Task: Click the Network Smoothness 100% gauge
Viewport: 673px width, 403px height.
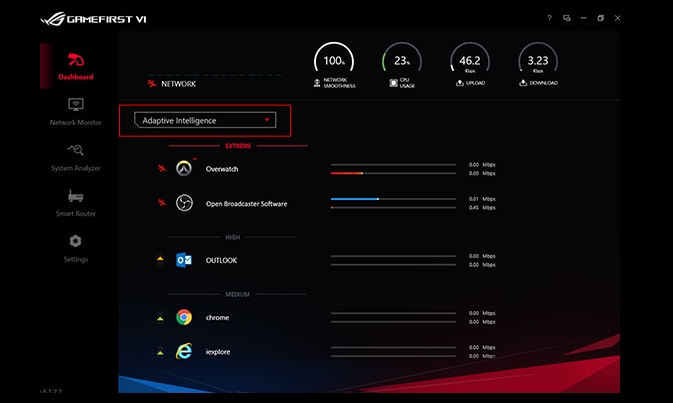Action: pos(333,61)
